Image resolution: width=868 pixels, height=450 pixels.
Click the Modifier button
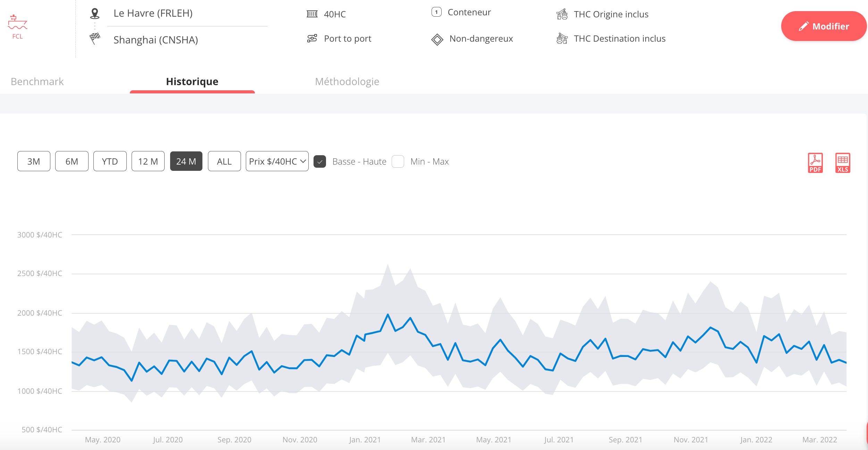pyautogui.click(x=824, y=26)
